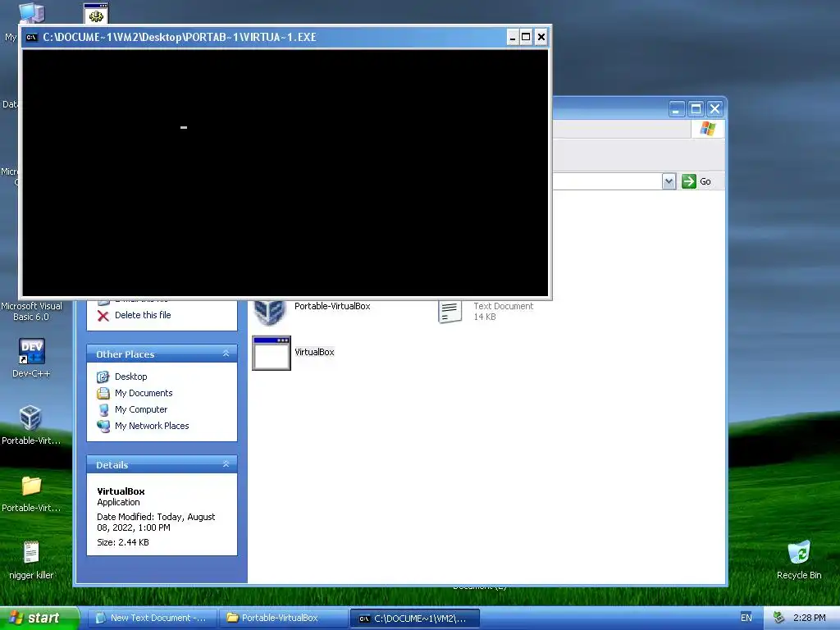The width and height of the screenshot is (840, 630).
Task: Open the address bar dropdown in Explorer
Action: coord(669,181)
